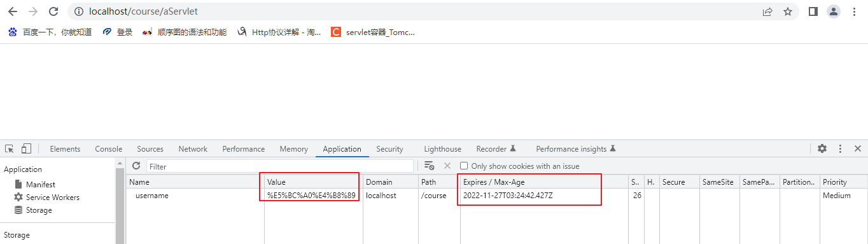Screen dimensions: 868x244
Task: Go back to the previous page
Action: tap(13, 11)
